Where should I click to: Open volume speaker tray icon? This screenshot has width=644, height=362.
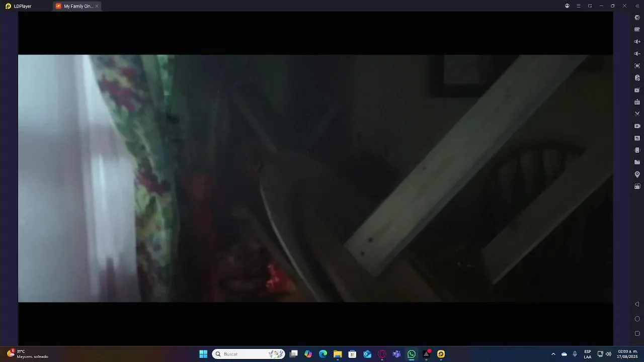[x=608, y=354]
